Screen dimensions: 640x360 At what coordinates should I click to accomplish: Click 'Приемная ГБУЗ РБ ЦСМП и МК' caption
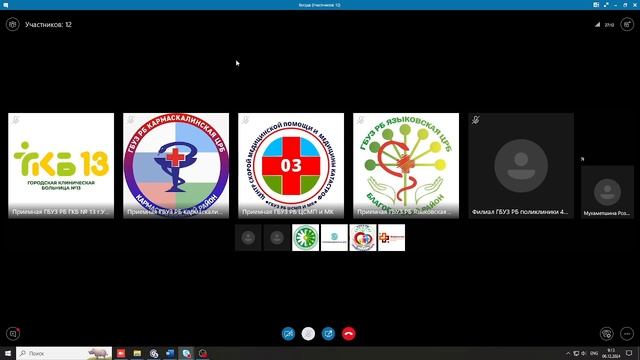[x=288, y=212]
